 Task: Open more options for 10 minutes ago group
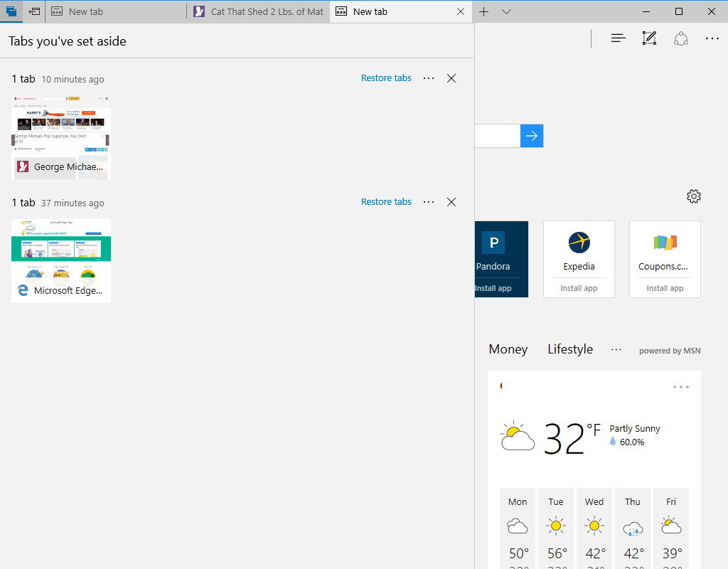click(x=429, y=78)
